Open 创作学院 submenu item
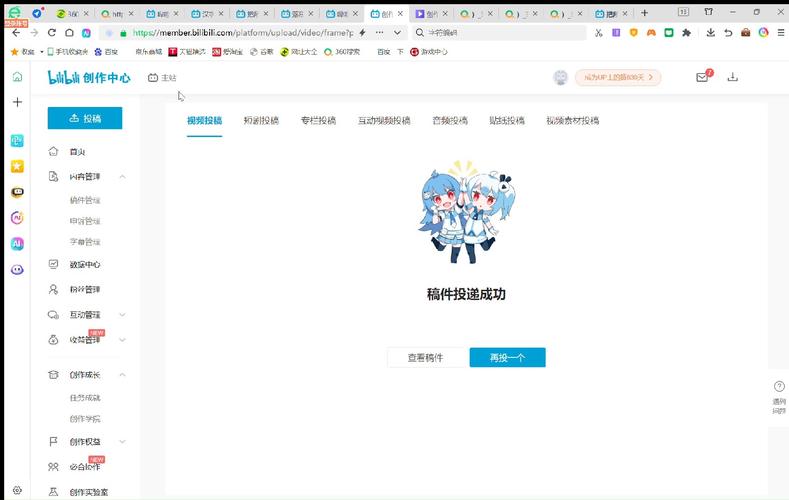789x500 pixels. coord(85,419)
